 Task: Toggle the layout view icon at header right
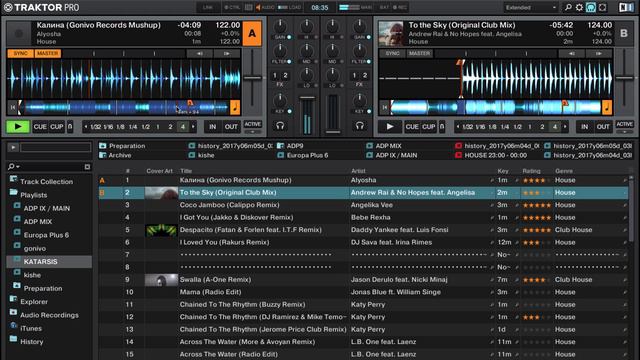626,8
